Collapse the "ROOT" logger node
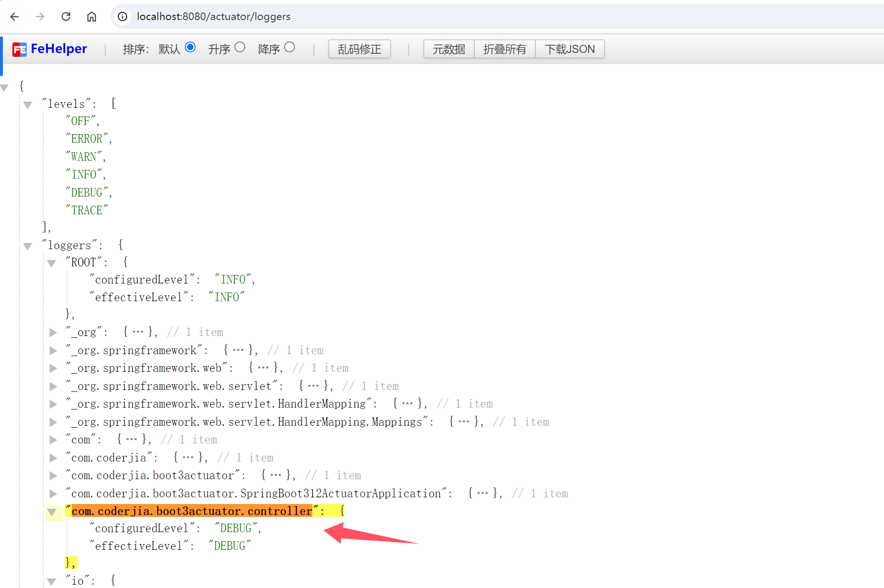This screenshot has height=588, width=884. point(52,263)
